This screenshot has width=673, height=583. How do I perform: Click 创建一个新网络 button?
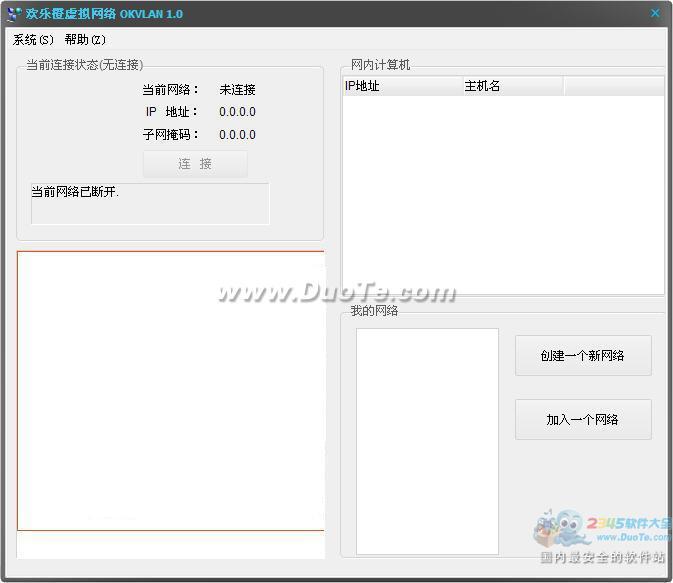pyautogui.click(x=583, y=355)
